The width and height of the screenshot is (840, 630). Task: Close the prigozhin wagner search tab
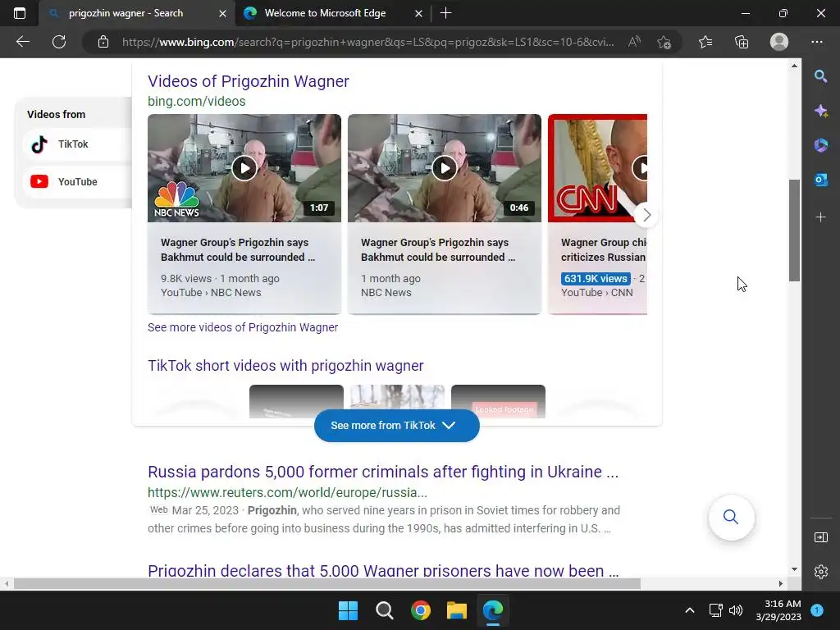tap(223, 13)
